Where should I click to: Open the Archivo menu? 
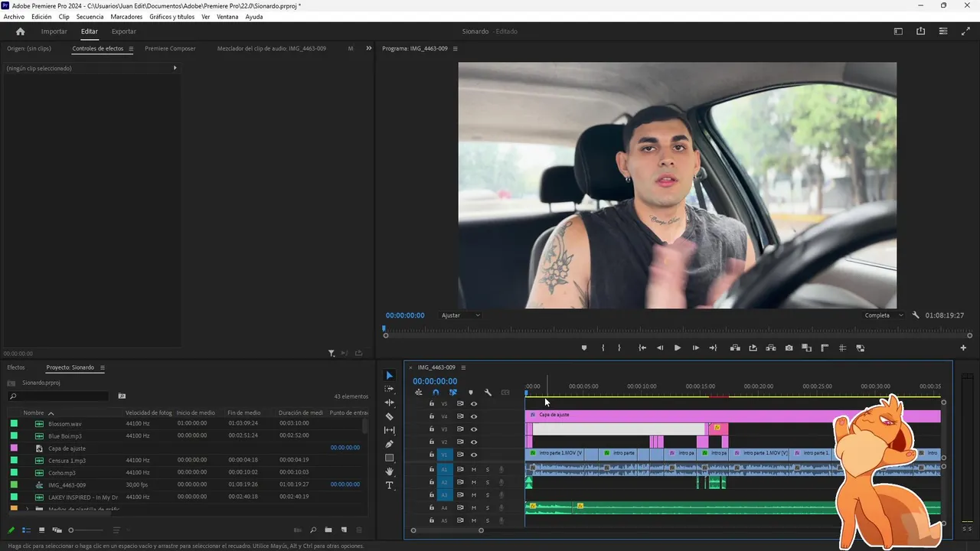tap(14, 17)
